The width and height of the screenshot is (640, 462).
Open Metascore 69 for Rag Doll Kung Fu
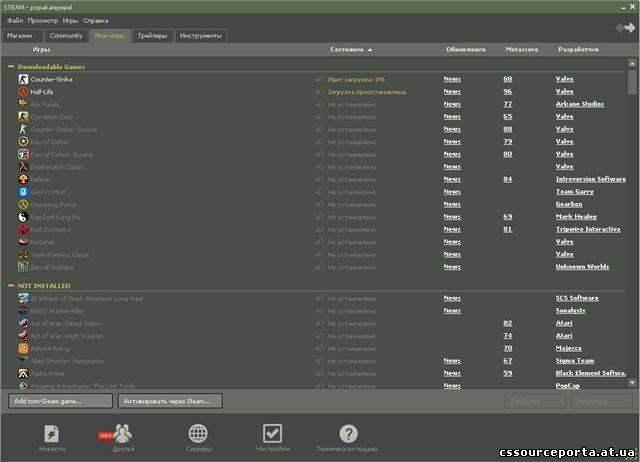tap(507, 217)
